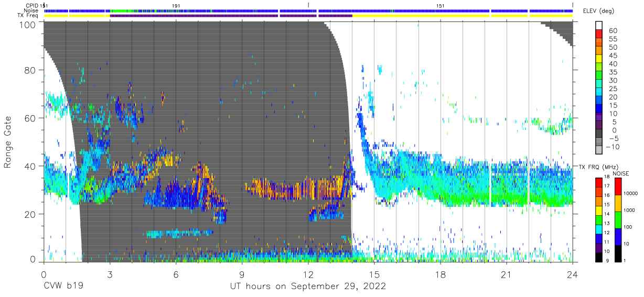Click the 'UT hours on September 29, 2022' axis title
The width and height of the screenshot is (644, 297).
coord(308,287)
